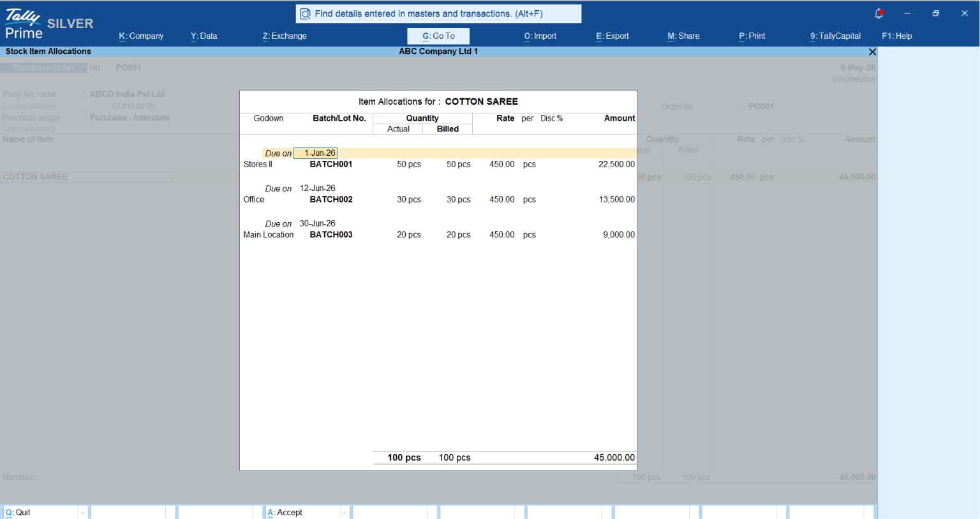Click the ABCD India Pvt Ltd party name
Viewport: 980px width, 519px height.
127,94
